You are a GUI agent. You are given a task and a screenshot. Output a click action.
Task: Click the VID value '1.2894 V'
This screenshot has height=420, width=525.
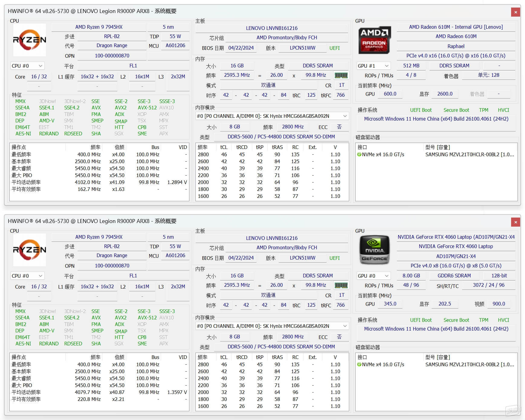point(177,182)
